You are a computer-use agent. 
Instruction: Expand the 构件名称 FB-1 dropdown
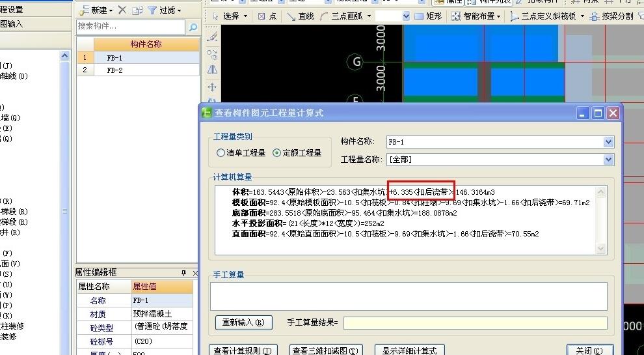(608, 142)
